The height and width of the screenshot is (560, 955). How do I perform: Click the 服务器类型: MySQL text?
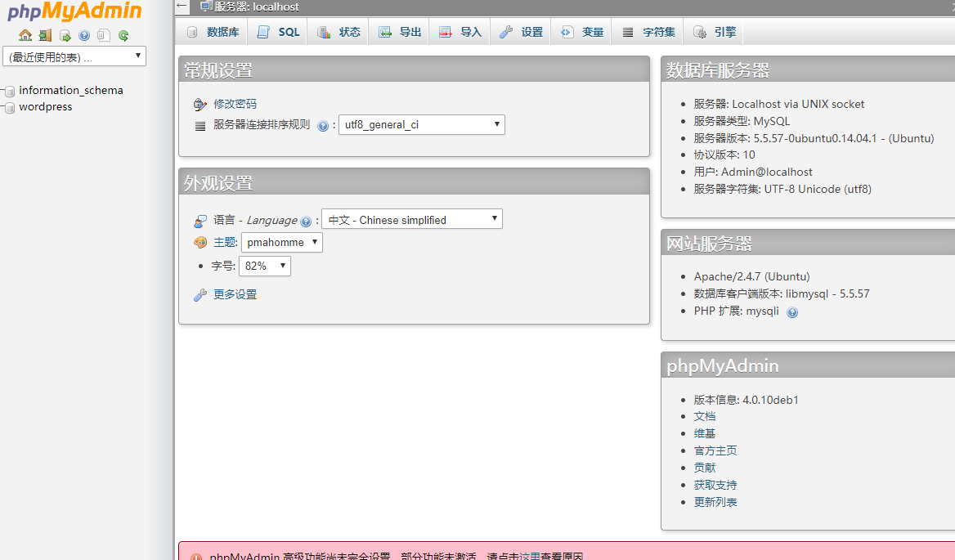[x=742, y=121]
